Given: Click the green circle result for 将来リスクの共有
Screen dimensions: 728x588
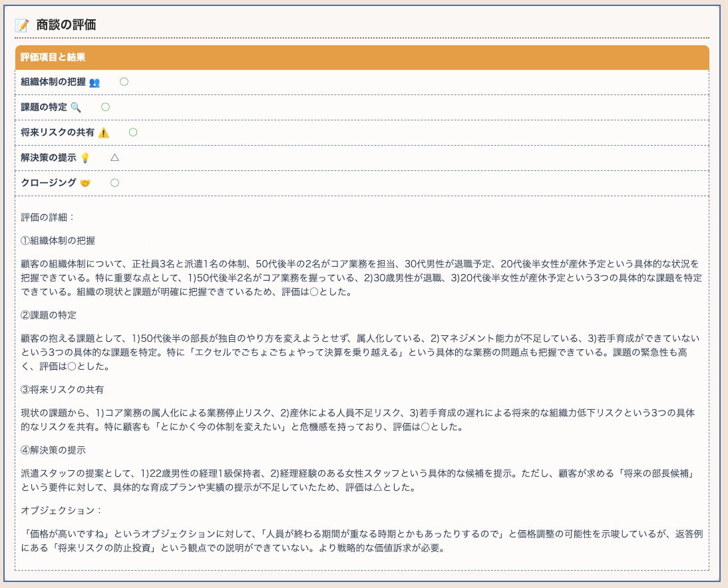Looking at the screenshot, I should [x=133, y=132].
